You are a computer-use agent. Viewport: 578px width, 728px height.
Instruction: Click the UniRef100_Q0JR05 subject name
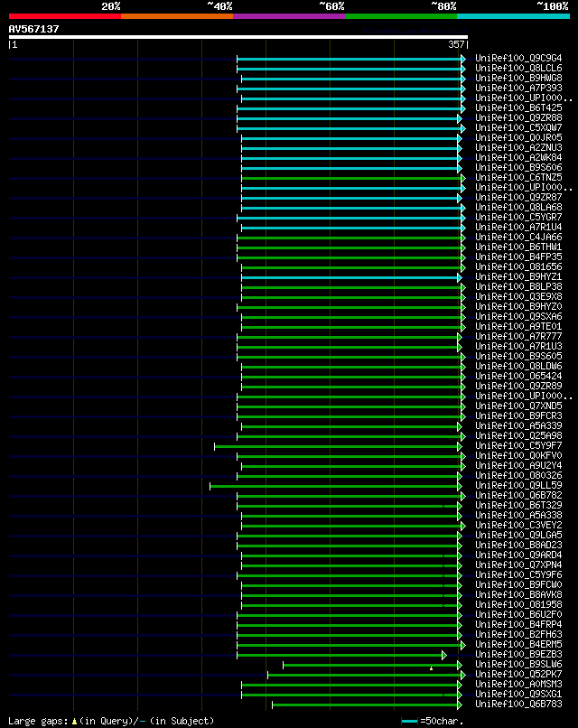[518, 137]
